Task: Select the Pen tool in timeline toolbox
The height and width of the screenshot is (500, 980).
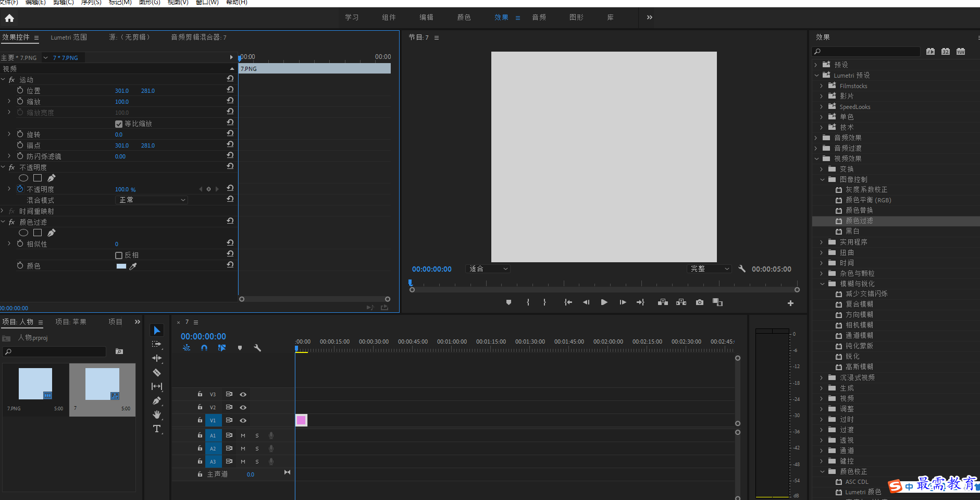Action: click(x=157, y=400)
